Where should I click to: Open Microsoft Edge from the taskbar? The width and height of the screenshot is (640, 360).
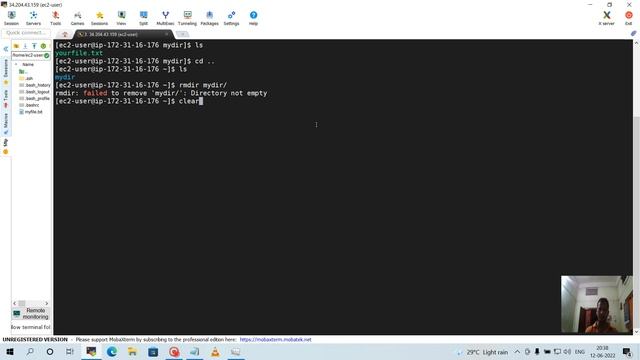pyautogui.click(x=111, y=351)
